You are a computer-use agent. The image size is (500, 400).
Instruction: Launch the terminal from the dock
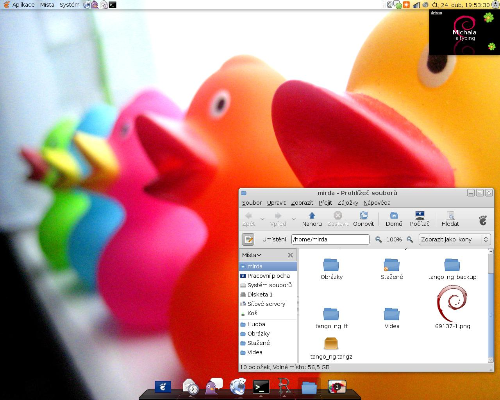click(261, 387)
